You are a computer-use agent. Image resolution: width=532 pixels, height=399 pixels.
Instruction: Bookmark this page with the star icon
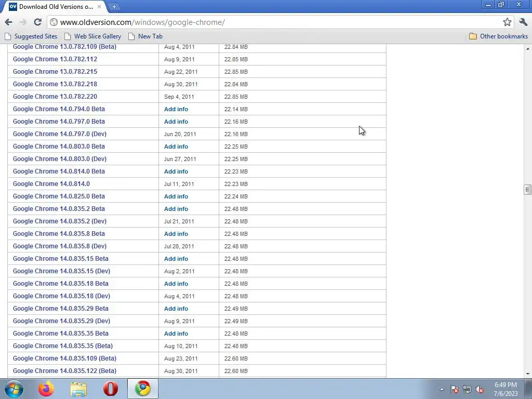(507, 22)
